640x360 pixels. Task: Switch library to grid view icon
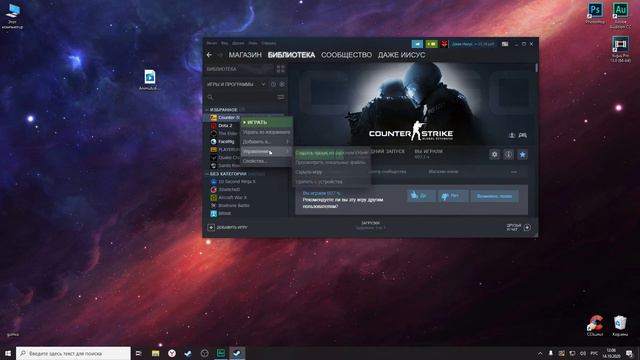(x=280, y=69)
